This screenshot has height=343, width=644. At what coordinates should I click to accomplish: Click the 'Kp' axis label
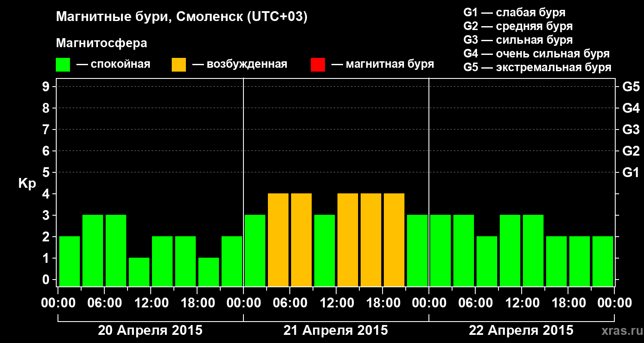[x=27, y=184]
